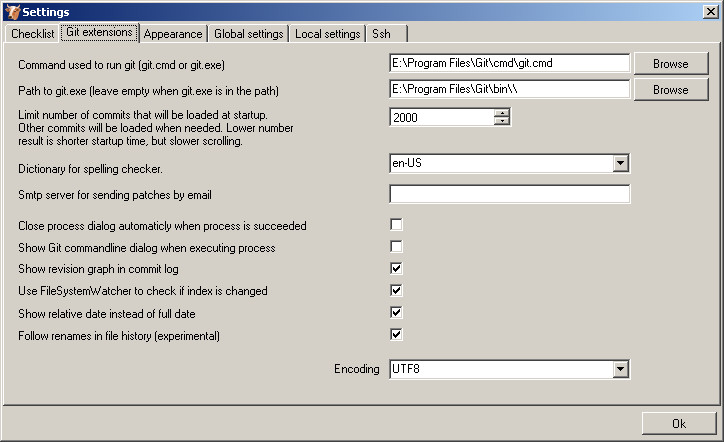Click the Git Extensions title bar icon
Viewport: 724px width, 442px height.
(x=11, y=11)
